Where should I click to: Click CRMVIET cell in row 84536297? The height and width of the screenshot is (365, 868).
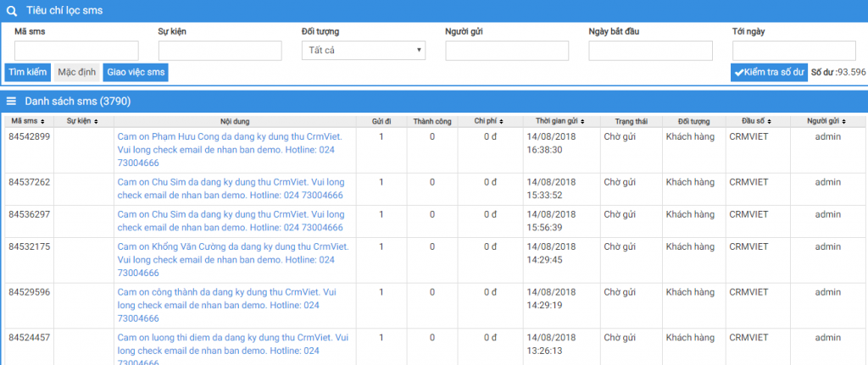pos(748,214)
